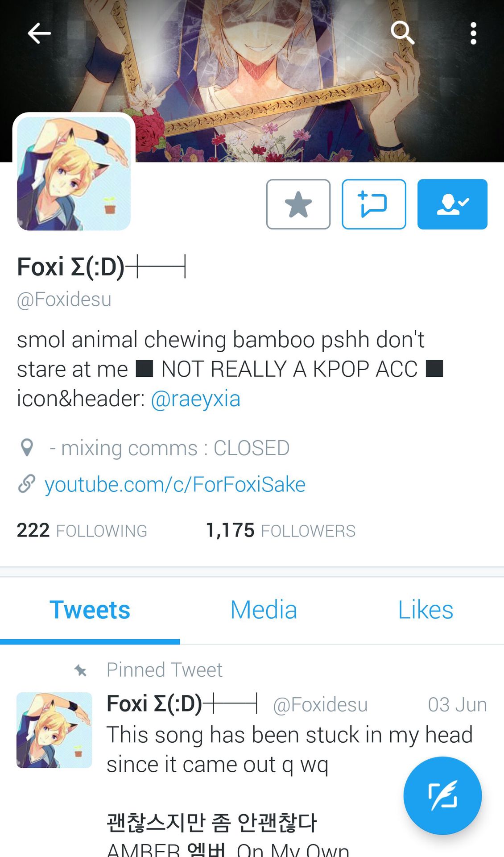Toggle the blue Following button
Viewport: 504px width, 857px height.
(452, 204)
